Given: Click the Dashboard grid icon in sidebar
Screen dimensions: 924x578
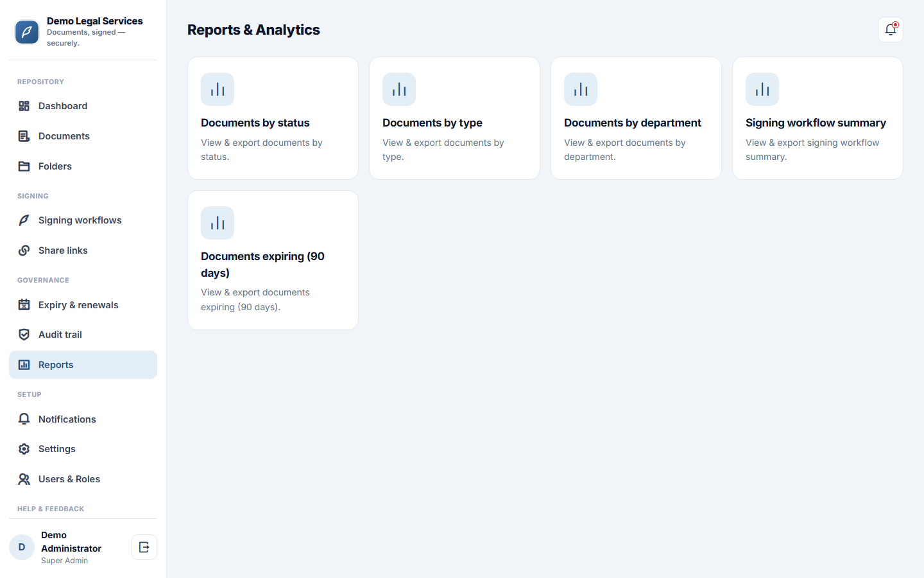Looking at the screenshot, I should coord(24,106).
